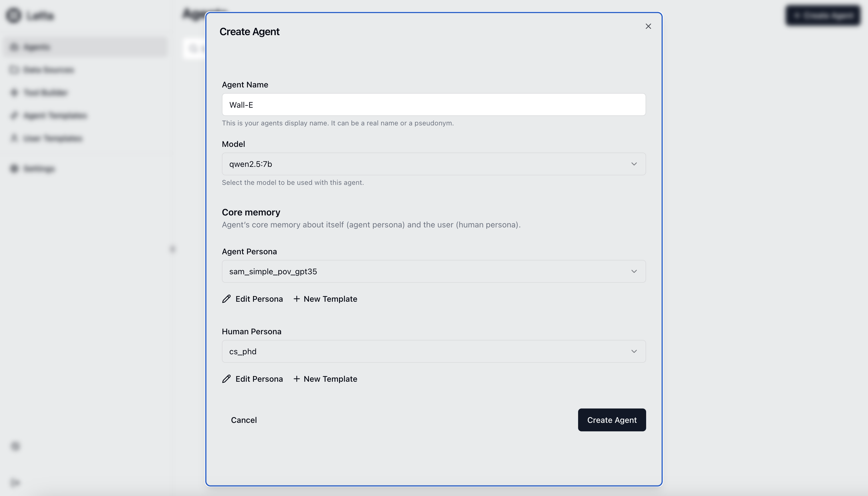This screenshot has width=868, height=496.
Task: Expand the Human Persona cs_phd dropdown
Action: tap(433, 351)
